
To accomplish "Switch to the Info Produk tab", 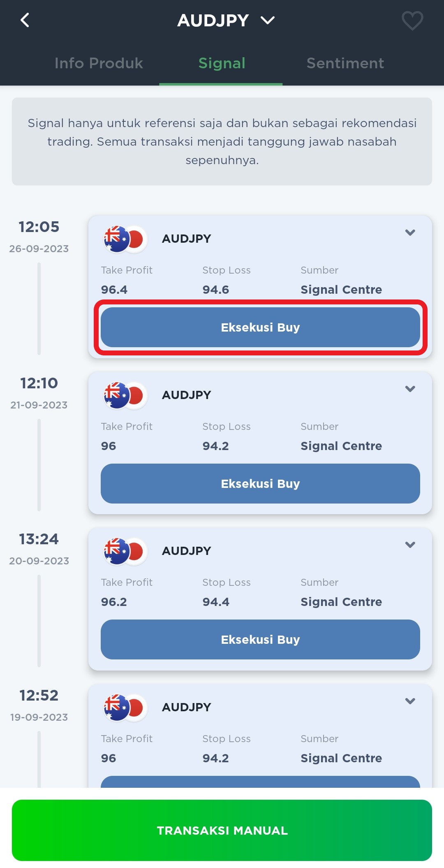I will pos(99,63).
